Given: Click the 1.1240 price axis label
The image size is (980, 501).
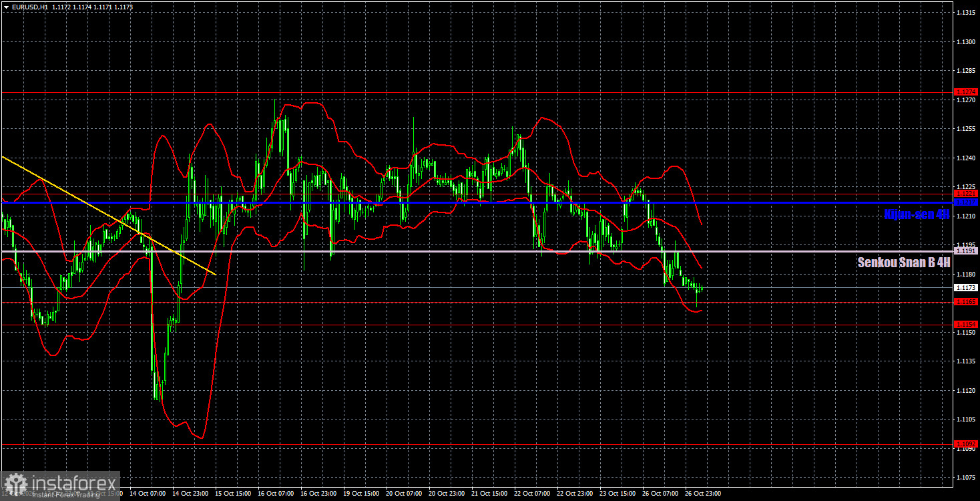Looking at the screenshot, I should (966, 158).
